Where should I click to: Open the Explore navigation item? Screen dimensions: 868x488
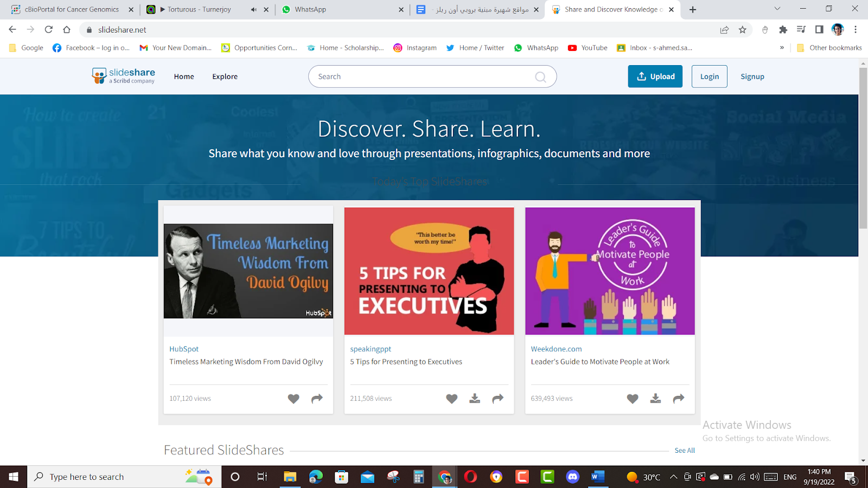coord(225,76)
